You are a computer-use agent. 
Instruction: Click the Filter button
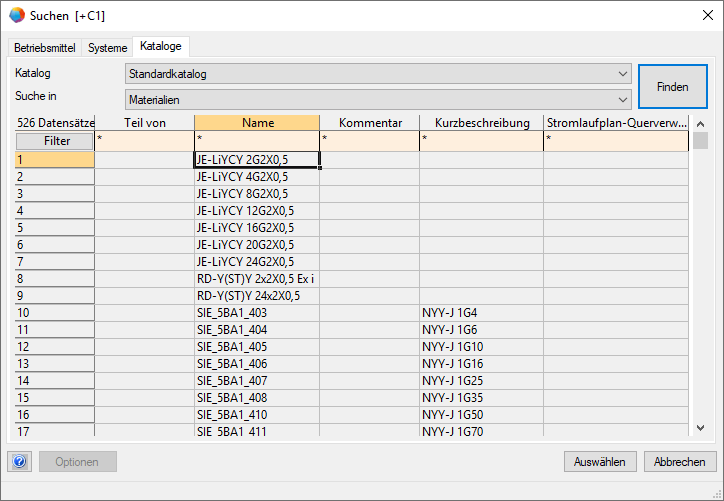point(56,141)
